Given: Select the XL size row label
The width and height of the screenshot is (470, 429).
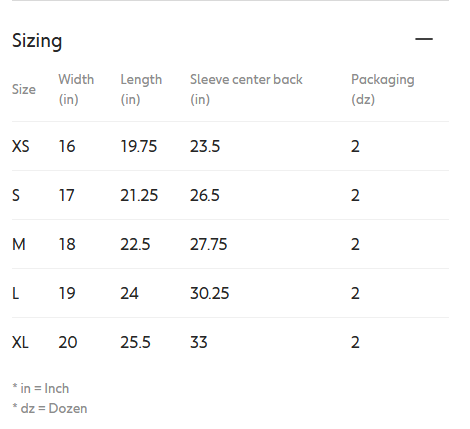Looking at the screenshot, I should 20,342.
